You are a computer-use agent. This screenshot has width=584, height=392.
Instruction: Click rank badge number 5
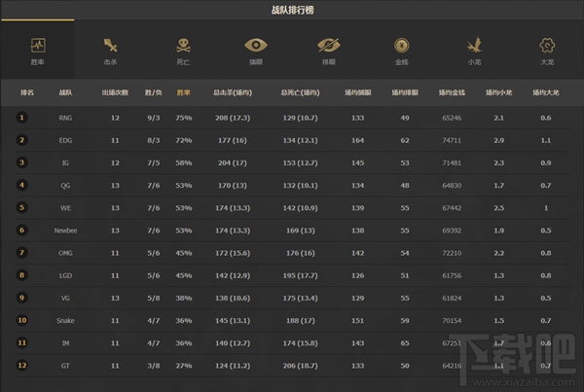tap(22, 208)
